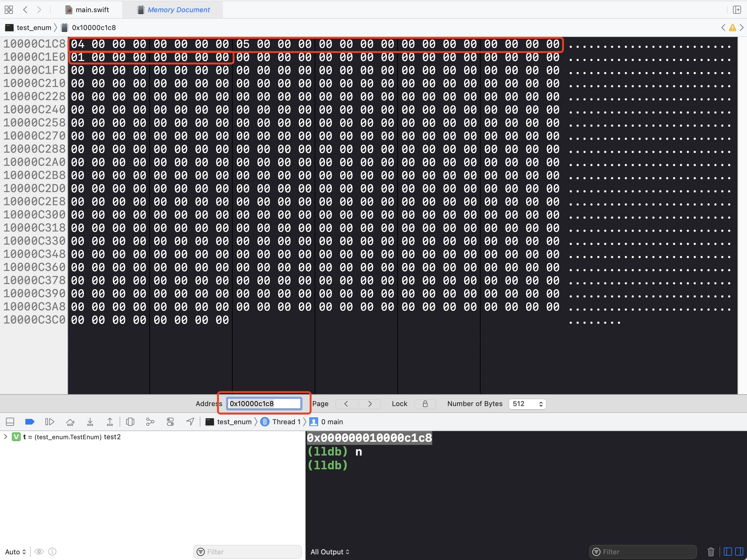Select the 0x000000010000c1c8 console output
This screenshot has height=560, width=747.
(369, 438)
